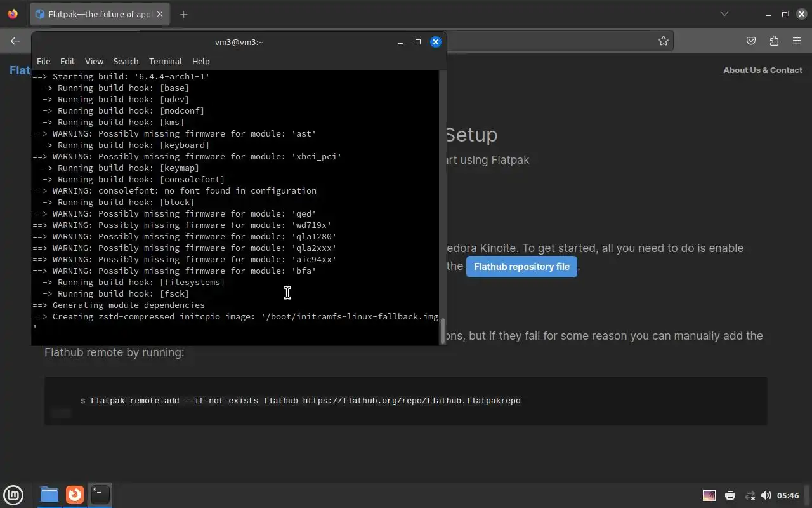This screenshot has width=812, height=508.
Task: Open the terminal View menu
Action: 94,61
